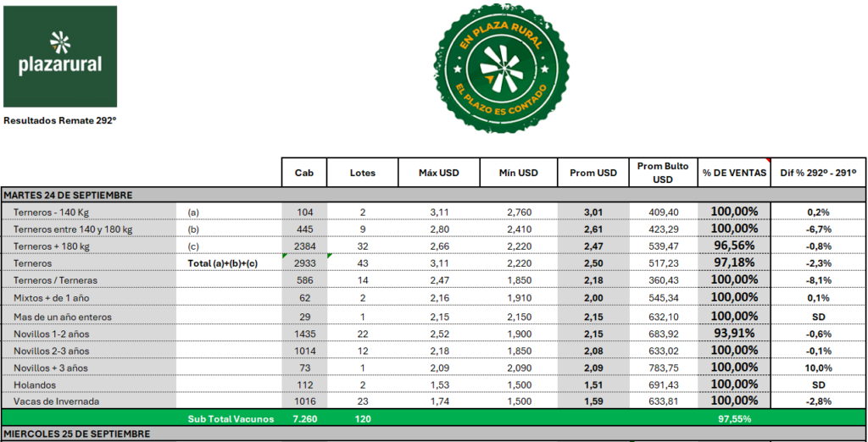The image size is (868, 442).
Task: Click the 'Vacas de Invernada' row label
Action: click(57, 401)
